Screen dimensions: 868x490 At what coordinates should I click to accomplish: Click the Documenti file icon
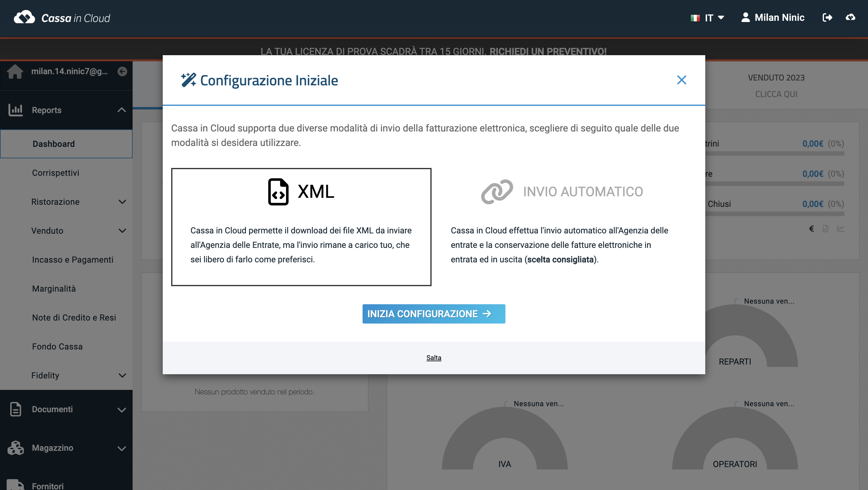pyautogui.click(x=15, y=409)
